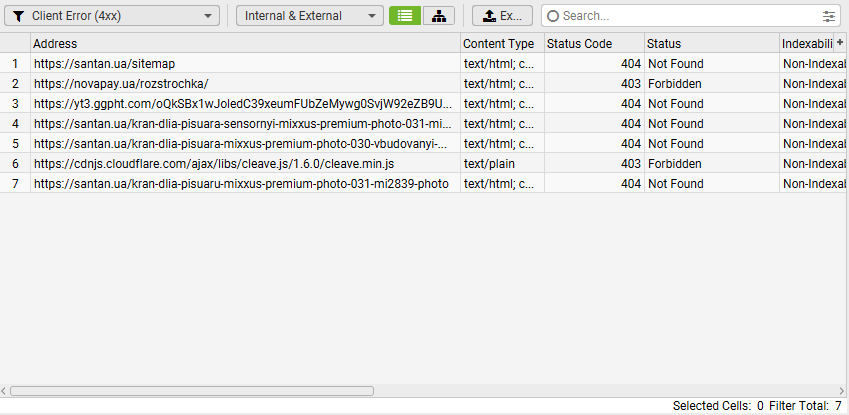Open the Client Error (4xx) filter dropdown
Screen dimensions: 849x415
pyautogui.click(x=114, y=16)
